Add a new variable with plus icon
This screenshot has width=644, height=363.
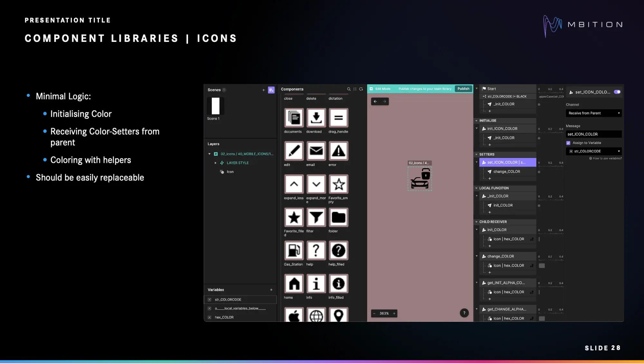[x=271, y=290]
